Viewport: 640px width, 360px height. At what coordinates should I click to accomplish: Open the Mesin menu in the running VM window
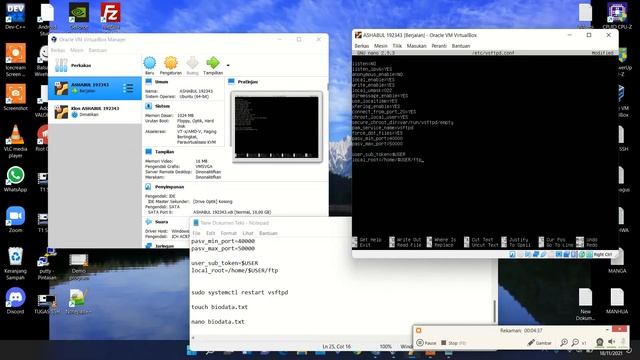(380, 46)
